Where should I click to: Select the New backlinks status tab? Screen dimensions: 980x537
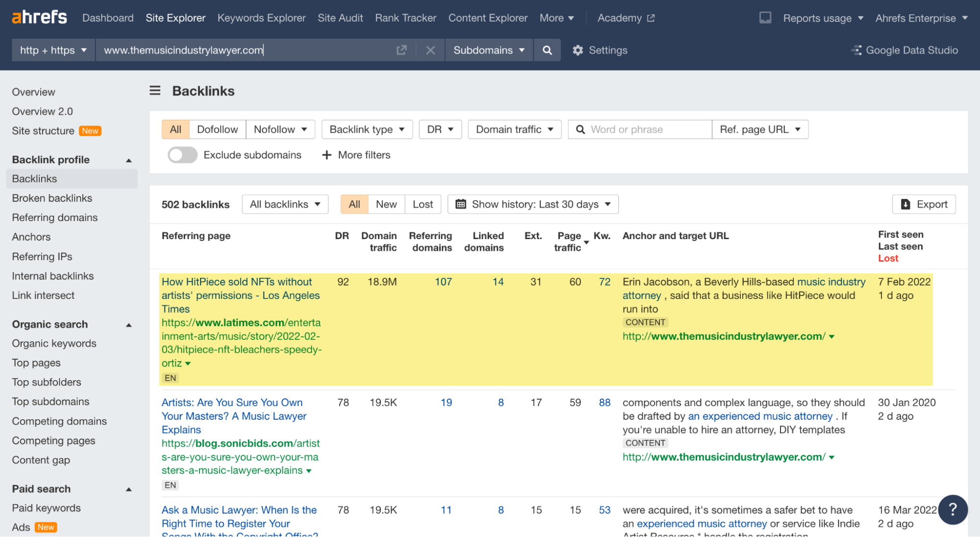pyautogui.click(x=386, y=204)
